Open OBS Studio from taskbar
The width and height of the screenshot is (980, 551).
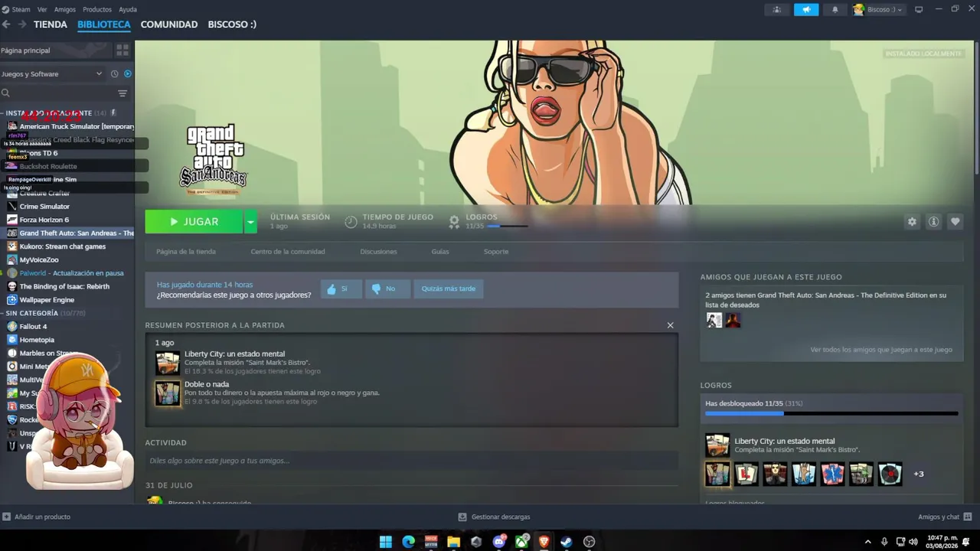click(x=589, y=542)
